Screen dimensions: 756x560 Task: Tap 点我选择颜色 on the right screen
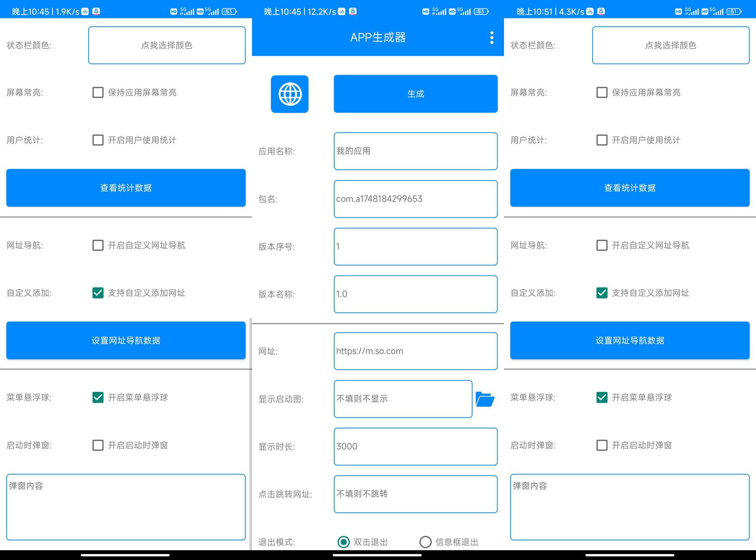pyautogui.click(x=671, y=45)
